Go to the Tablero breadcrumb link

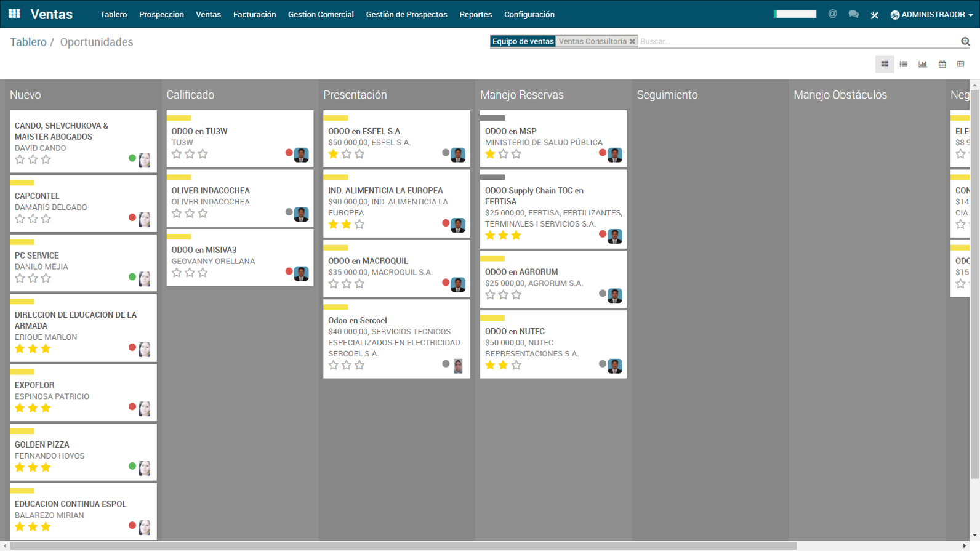tap(28, 42)
